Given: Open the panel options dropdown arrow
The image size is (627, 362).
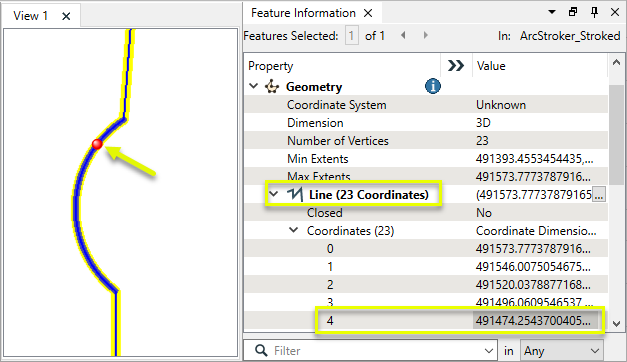Looking at the screenshot, I should 552,12.
